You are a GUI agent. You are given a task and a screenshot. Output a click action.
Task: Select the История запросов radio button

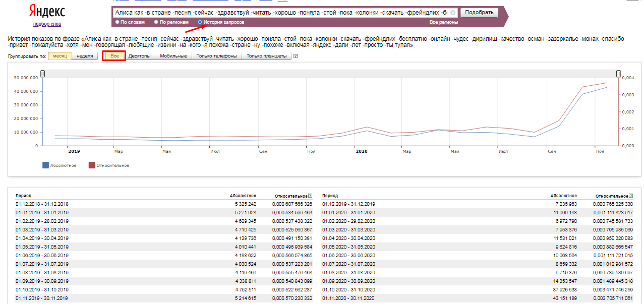[200, 22]
